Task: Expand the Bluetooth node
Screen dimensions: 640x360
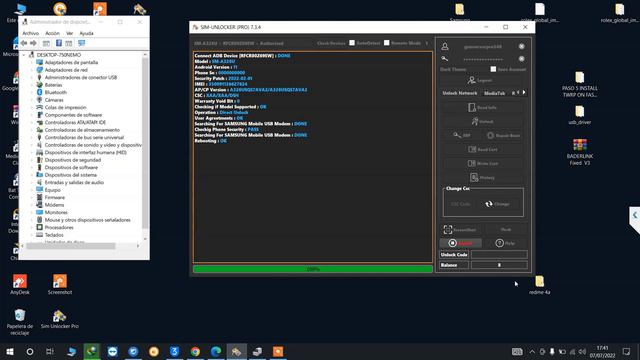Action: tap(32, 92)
